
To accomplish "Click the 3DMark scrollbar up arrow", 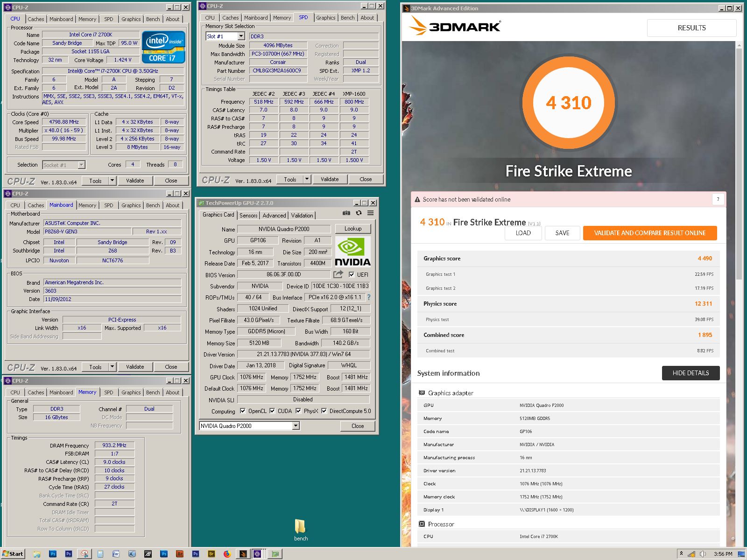I will (x=739, y=45).
